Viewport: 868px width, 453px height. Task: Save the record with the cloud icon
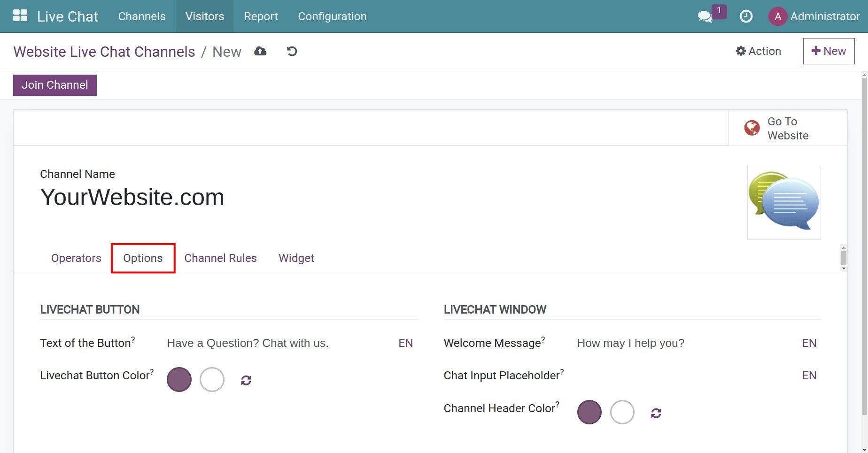click(260, 51)
